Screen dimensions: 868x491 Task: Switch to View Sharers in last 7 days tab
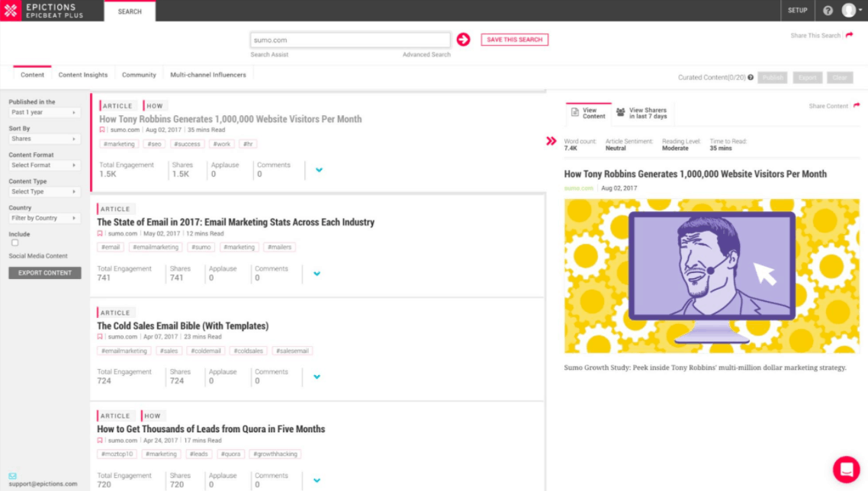coord(642,113)
